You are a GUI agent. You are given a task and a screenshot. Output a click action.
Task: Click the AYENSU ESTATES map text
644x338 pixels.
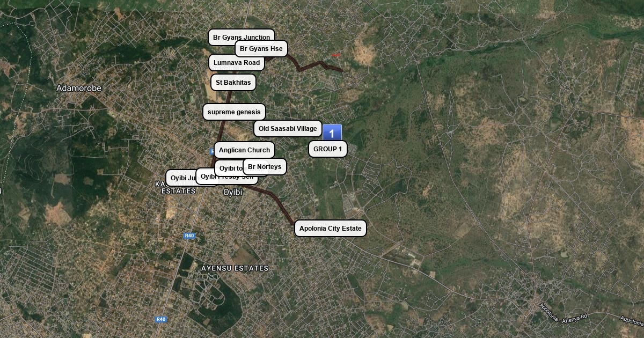coord(235,268)
